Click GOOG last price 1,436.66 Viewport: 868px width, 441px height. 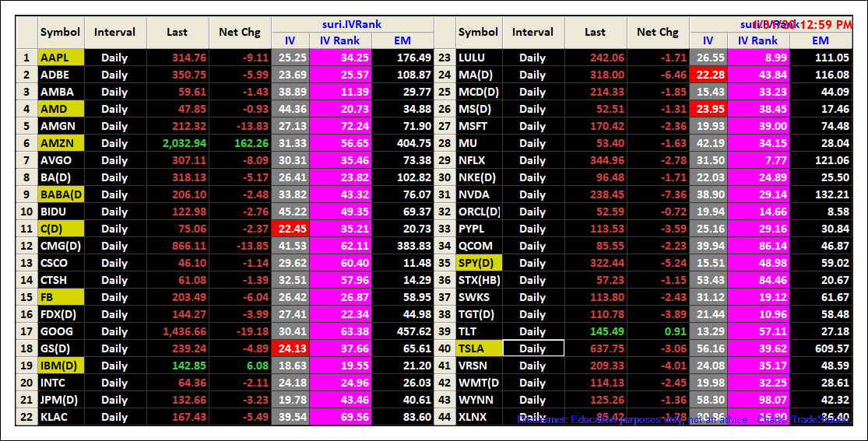(x=177, y=332)
